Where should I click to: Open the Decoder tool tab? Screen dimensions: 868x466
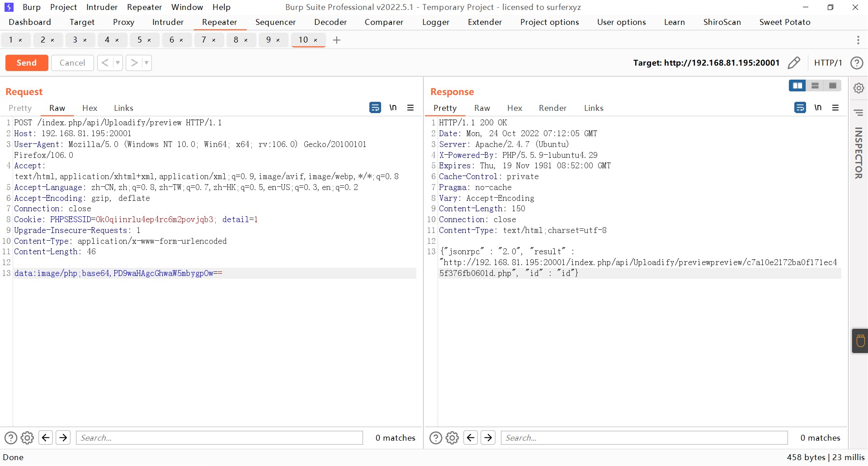pyautogui.click(x=330, y=22)
